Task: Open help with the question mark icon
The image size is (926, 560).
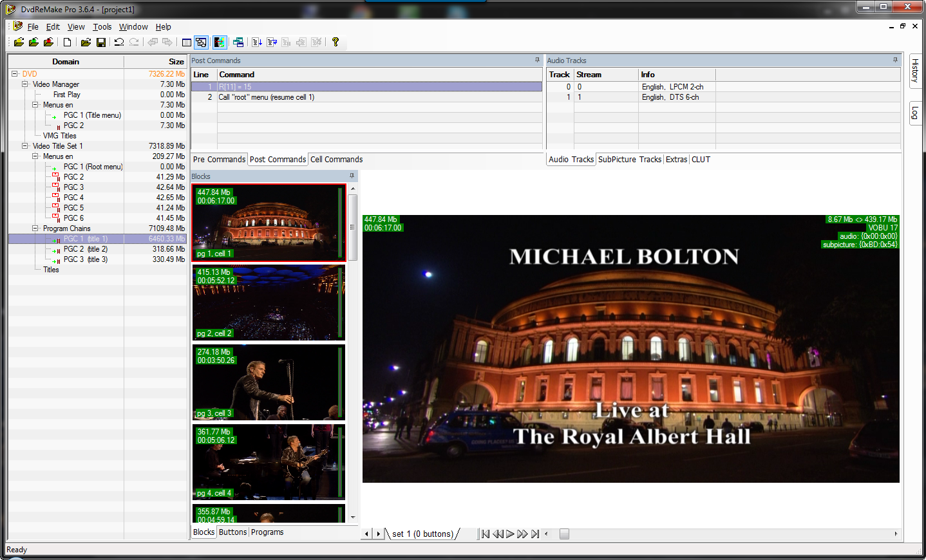Action: 335,42
